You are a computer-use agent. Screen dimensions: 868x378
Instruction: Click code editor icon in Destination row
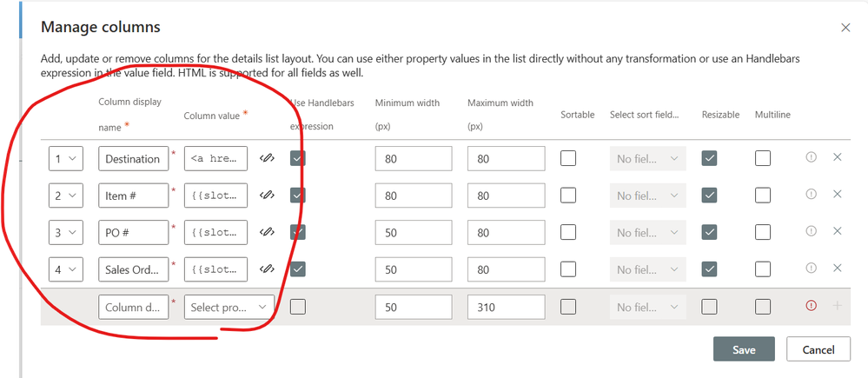pos(268,158)
